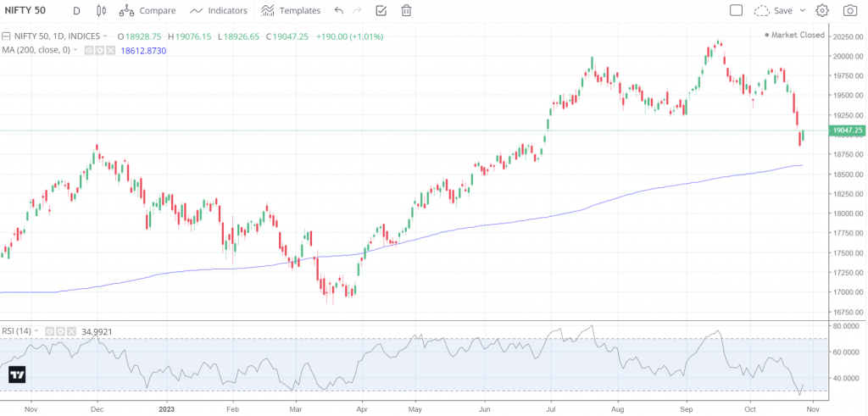The height and width of the screenshot is (416, 868).
Task: Click the Sep label on time axis
Action: [687, 409]
